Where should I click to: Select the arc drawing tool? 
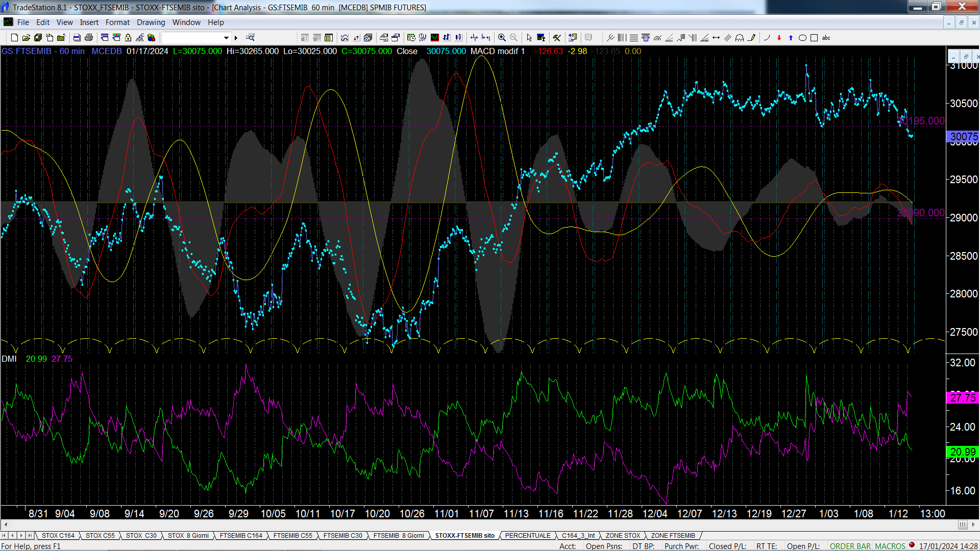tap(767, 38)
